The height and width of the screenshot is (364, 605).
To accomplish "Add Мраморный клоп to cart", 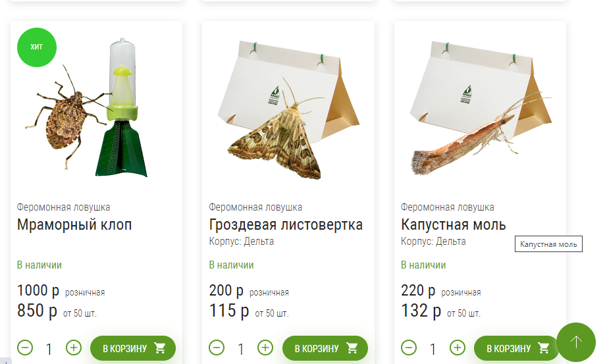I will click(x=133, y=348).
